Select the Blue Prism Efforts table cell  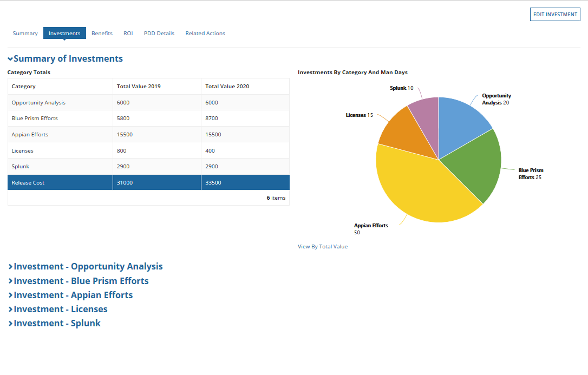tap(60, 119)
